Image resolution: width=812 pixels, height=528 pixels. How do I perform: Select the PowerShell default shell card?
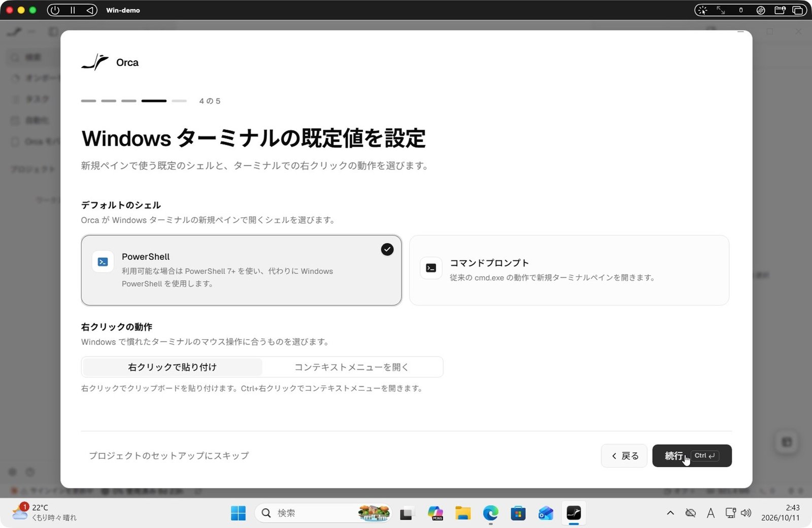point(241,270)
